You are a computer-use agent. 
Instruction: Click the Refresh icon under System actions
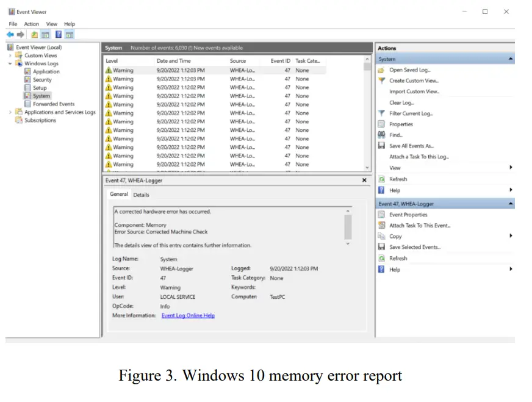click(381, 179)
